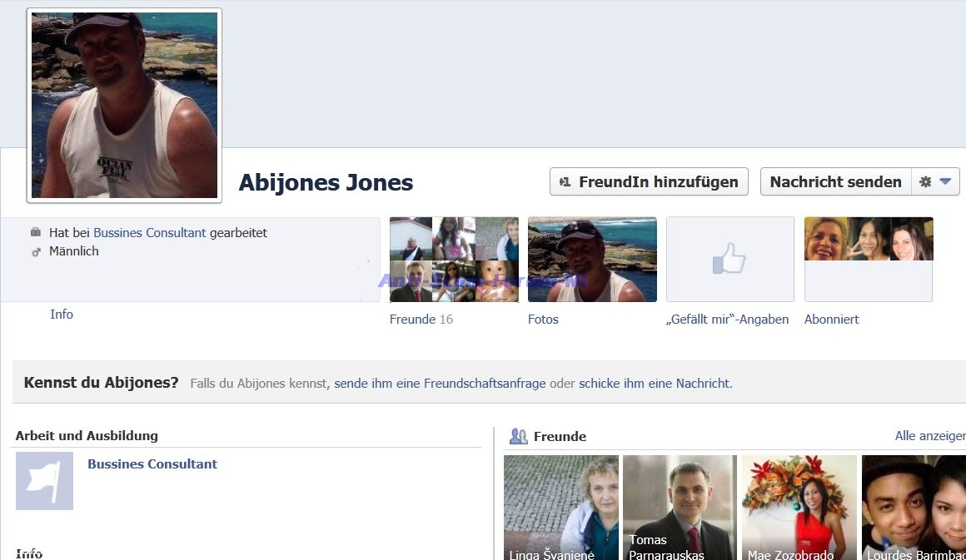Open the „Gefällt mir"-Angaben link
This screenshot has height=560, width=966.
[x=727, y=320]
